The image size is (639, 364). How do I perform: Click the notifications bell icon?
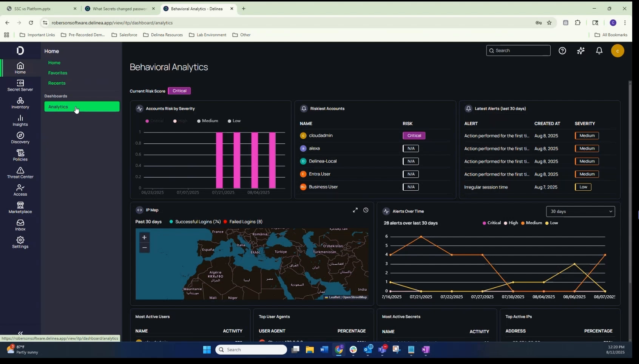(x=599, y=50)
